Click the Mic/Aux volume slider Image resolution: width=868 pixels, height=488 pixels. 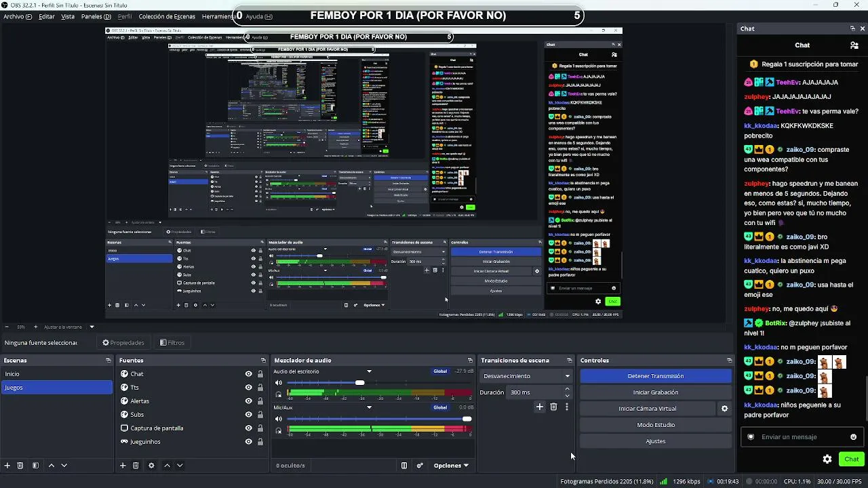(380, 420)
